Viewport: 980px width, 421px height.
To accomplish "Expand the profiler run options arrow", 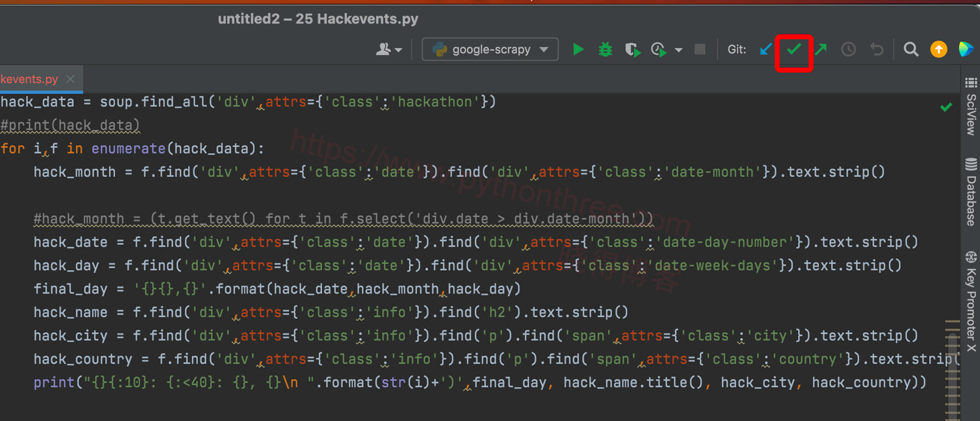I will [x=678, y=50].
